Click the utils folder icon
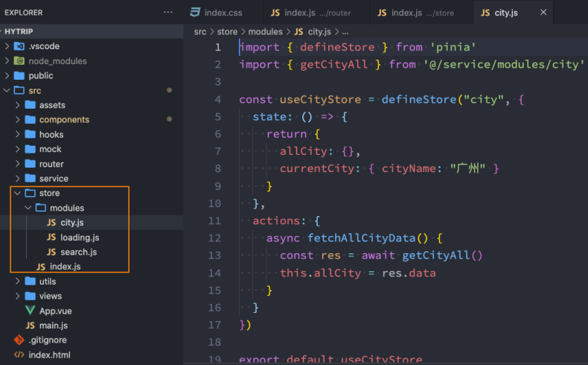 pyautogui.click(x=30, y=282)
